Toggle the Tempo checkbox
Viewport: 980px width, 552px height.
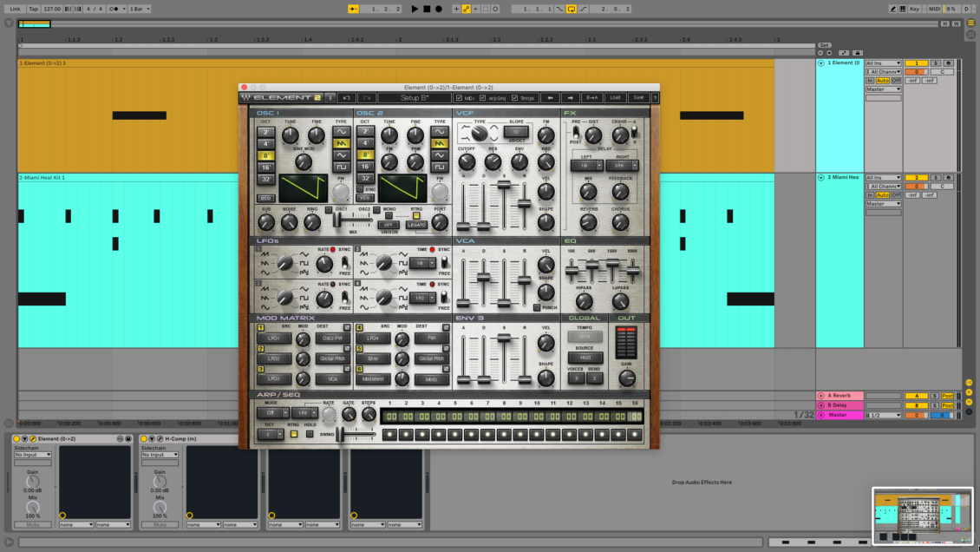(515, 98)
